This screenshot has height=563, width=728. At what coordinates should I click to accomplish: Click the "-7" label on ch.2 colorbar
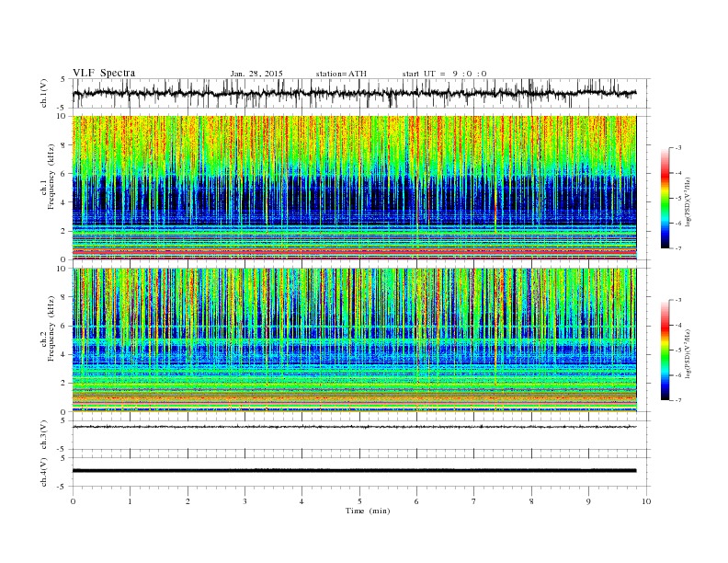[677, 400]
